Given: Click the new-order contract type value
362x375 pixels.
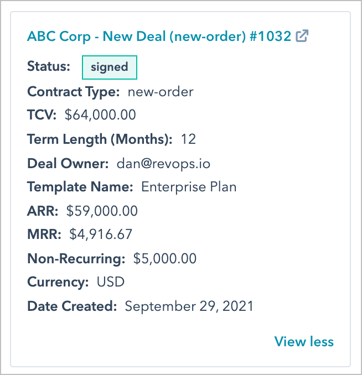Looking at the screenshot, I should coord(160,91).
